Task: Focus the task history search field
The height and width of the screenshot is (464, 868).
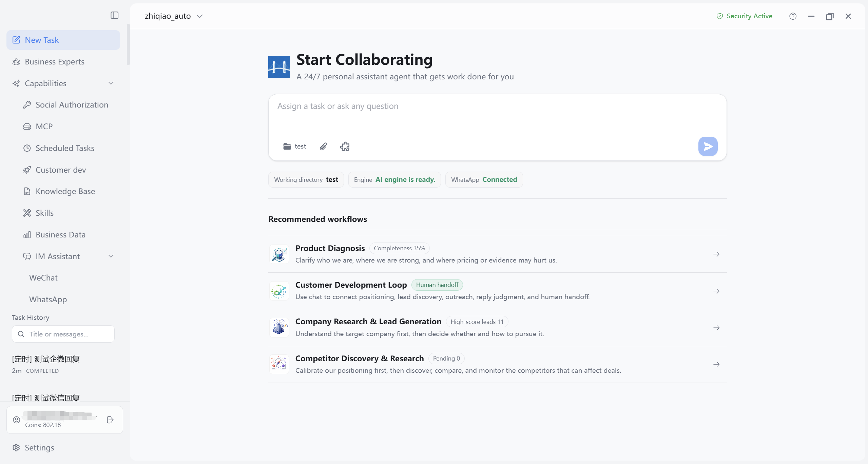Action: 63,334
